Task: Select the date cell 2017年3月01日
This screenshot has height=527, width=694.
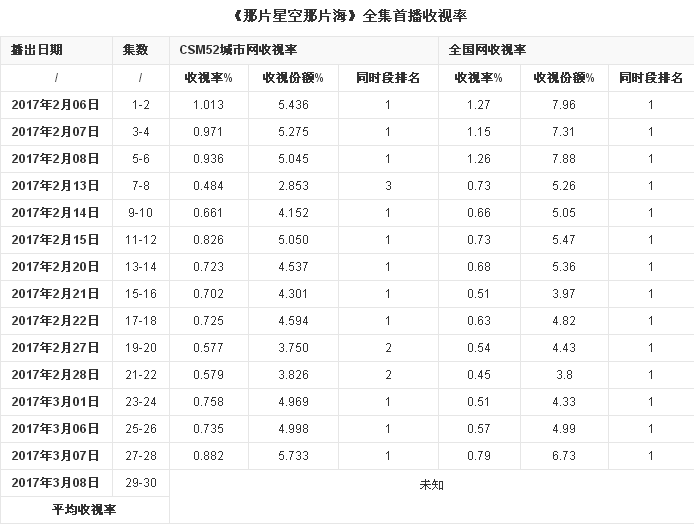Action: (55, 402)
